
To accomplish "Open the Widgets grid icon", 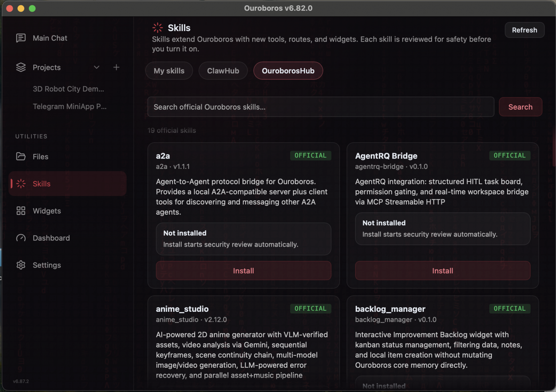I will click(x=21, y=211).
